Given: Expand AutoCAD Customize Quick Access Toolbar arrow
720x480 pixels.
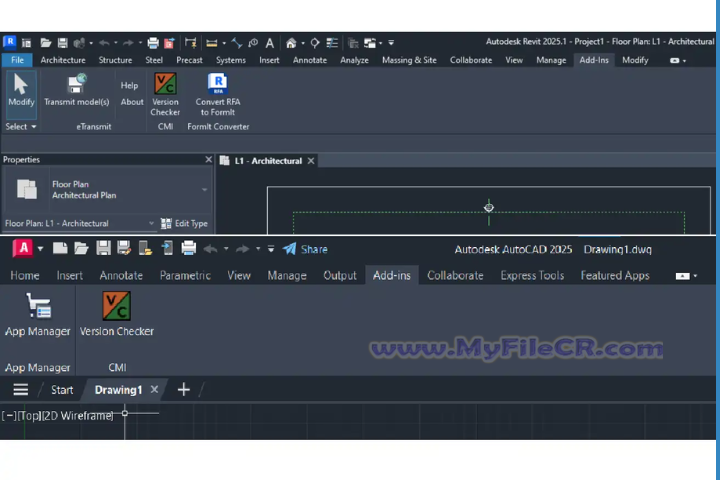Looking at the screenshot, I should [x=271, y=249].
